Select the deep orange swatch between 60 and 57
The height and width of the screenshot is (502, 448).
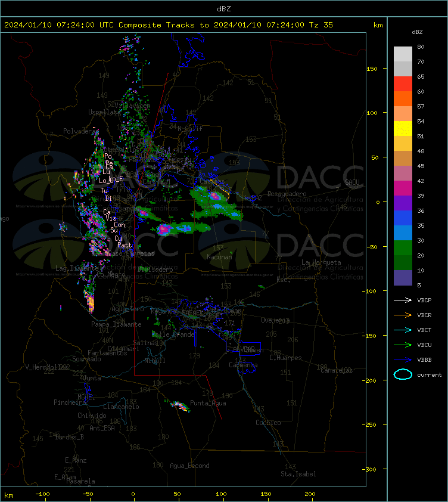coord(403,98)
